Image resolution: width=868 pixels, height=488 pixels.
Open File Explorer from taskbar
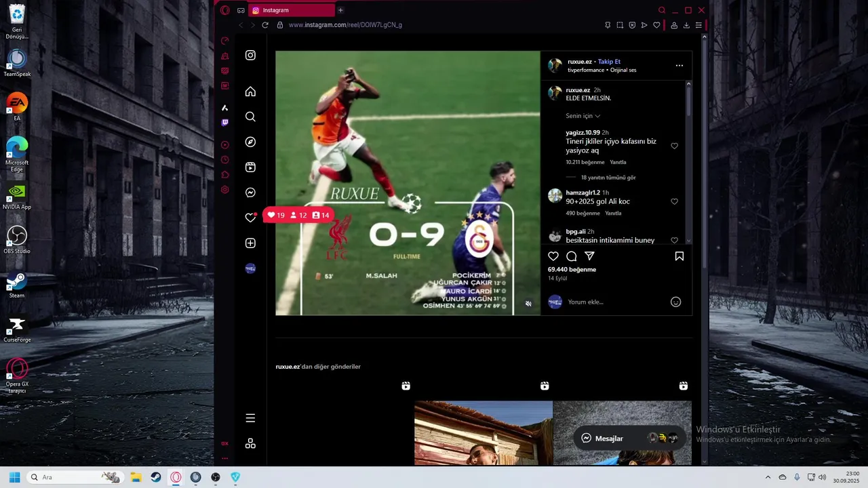tap(136, 477)
